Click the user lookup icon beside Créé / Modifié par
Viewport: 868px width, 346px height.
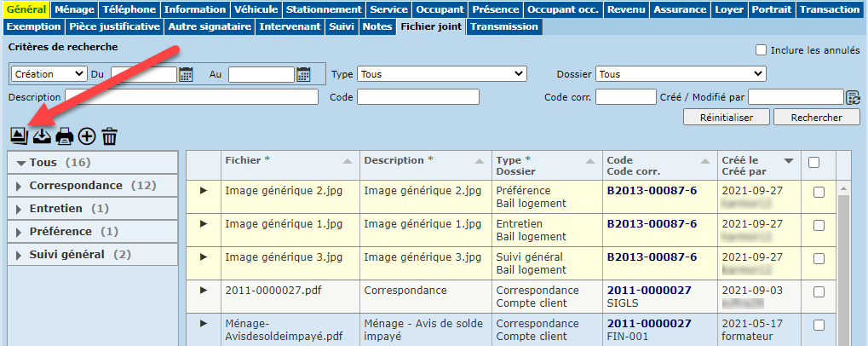852,97
